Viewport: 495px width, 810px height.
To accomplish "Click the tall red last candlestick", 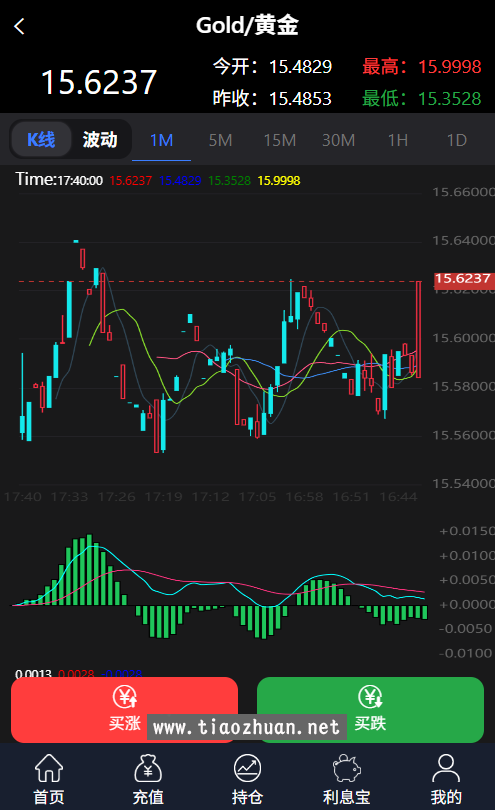I will click(418, 329).
